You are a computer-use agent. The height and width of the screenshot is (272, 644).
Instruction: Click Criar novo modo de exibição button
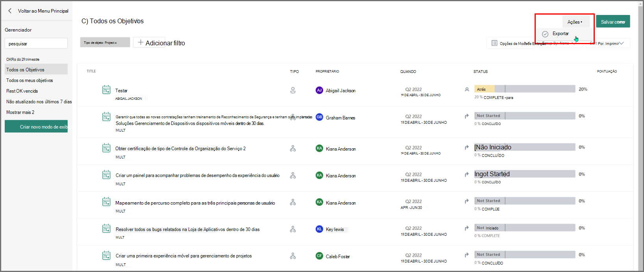(36, 127)
